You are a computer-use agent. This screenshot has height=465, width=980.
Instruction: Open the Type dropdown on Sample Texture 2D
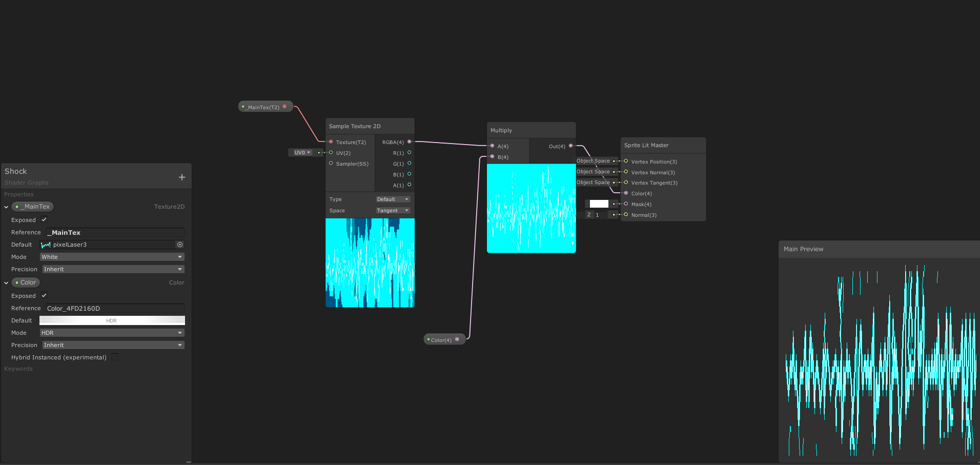[x=393, y=199]
